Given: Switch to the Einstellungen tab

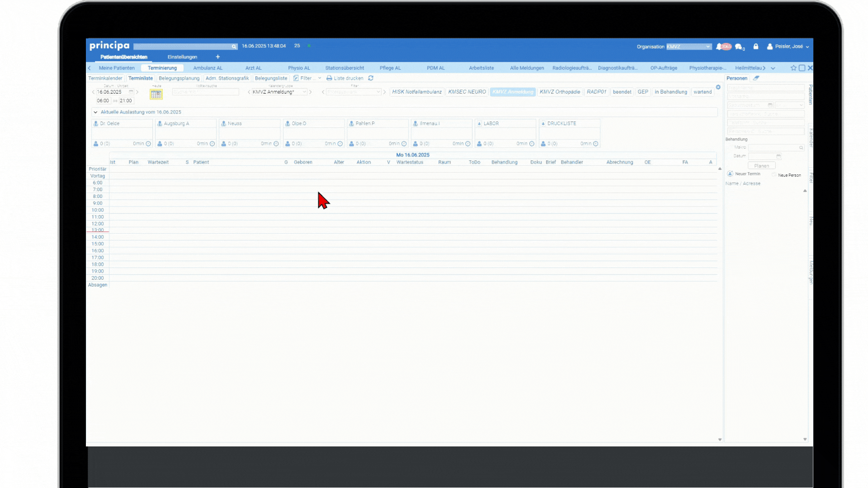Looking at the screenshot, I should [182, 57].
